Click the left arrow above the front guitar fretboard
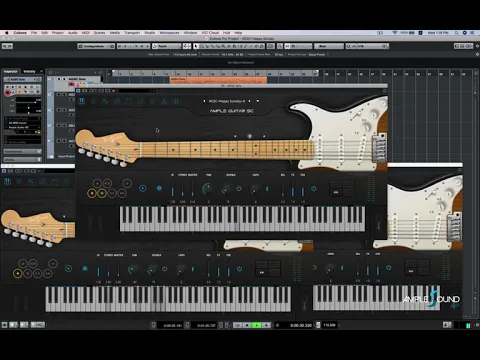 pyautogui.click(x=235, y=136)
